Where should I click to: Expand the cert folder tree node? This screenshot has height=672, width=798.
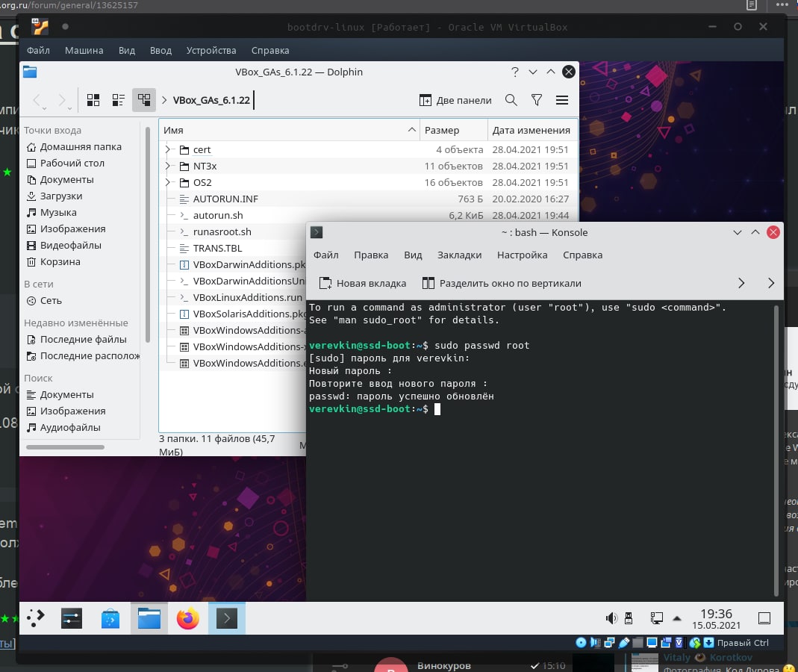(167, 149)
